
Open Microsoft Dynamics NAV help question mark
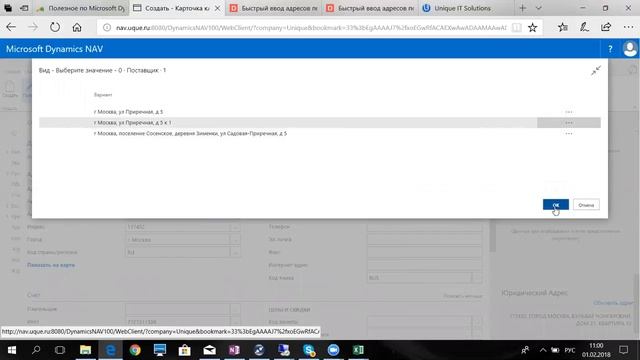click(610, 49)
